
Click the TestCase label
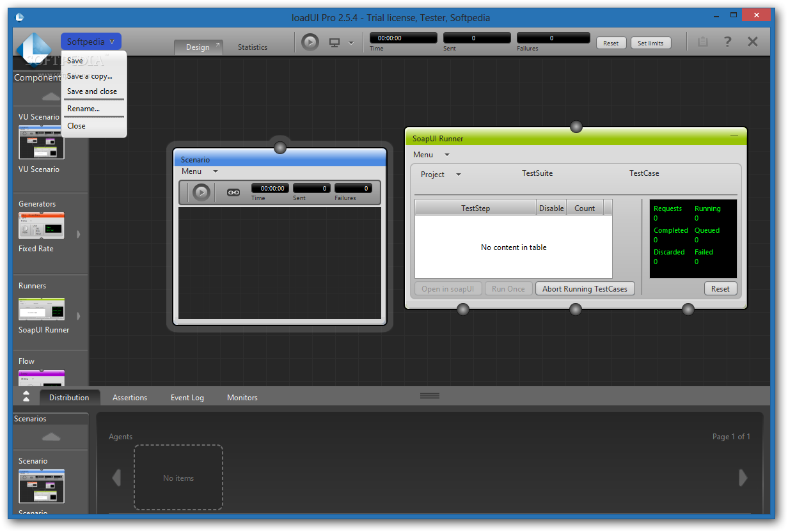tap(644, 173)
